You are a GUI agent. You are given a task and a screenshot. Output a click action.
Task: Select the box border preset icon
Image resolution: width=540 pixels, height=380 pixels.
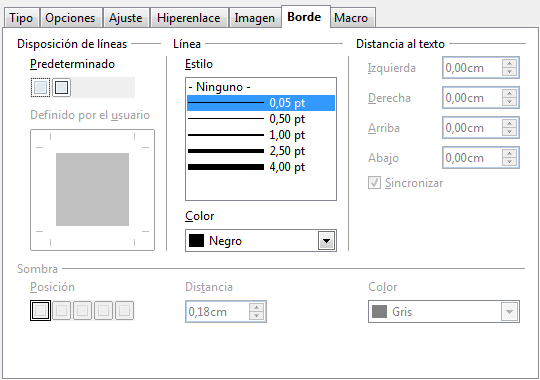(x=61, y=87)
